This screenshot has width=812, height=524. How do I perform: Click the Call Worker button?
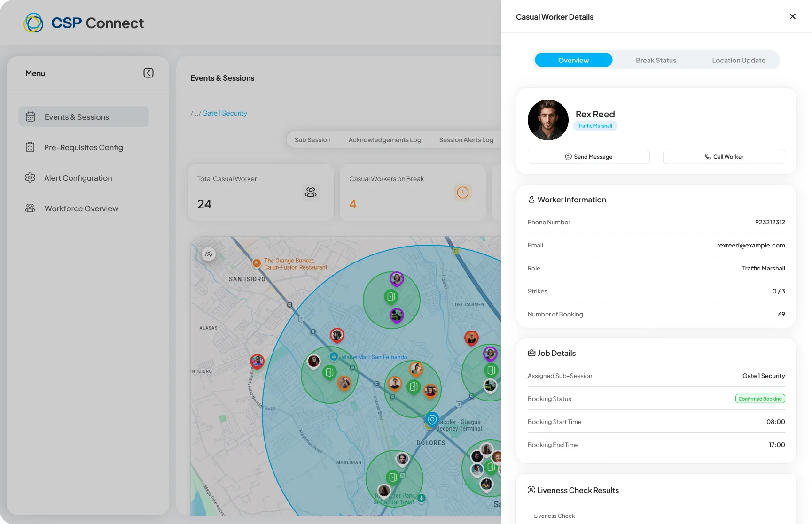click(x=724, y=156)
